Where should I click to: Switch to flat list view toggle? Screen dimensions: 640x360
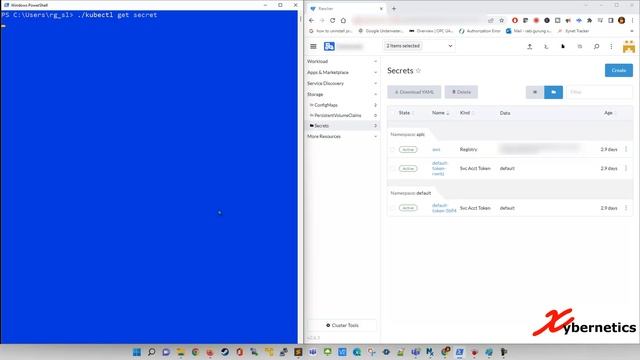pos(535,92)
